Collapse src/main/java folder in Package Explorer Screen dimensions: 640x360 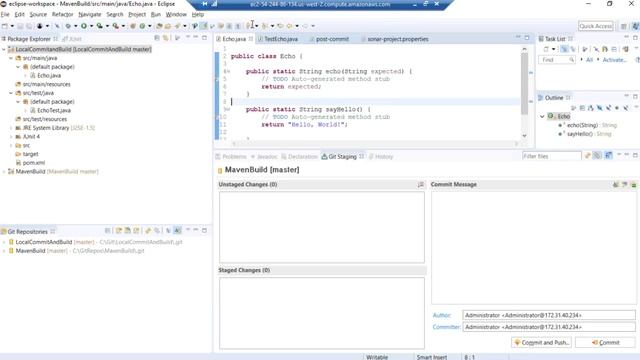coord(11,58)
